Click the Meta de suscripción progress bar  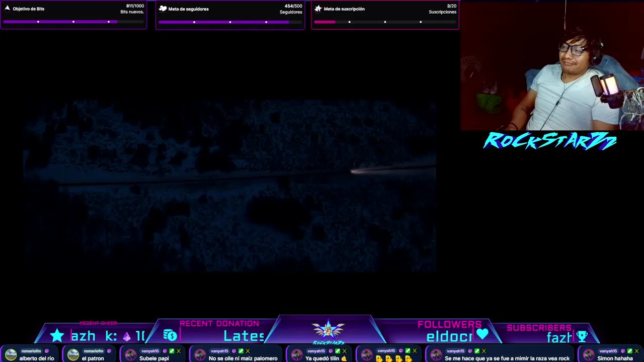[x=385, y=22]
